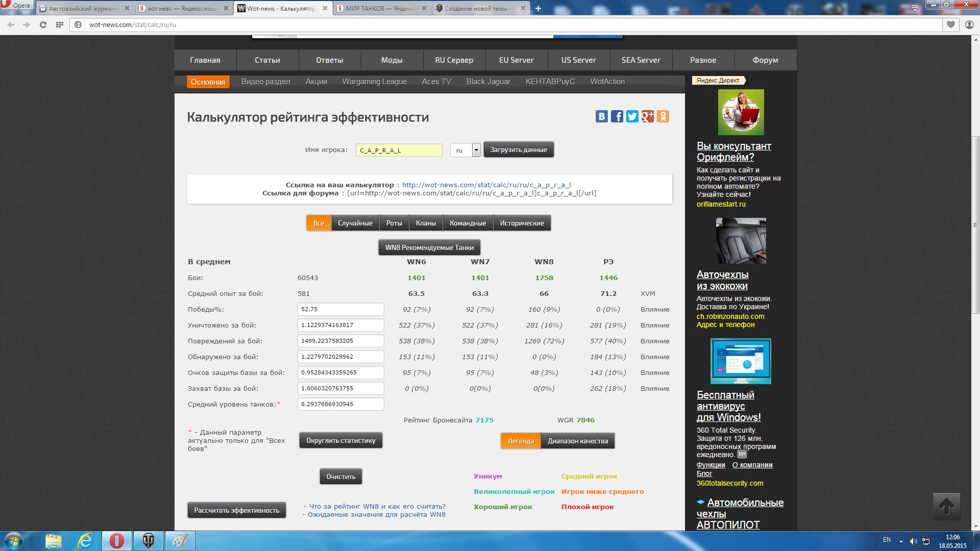The width and height of the screenshot is (980, 551).
Task: Click the Рассчитать эффективность button
Action: pos(236,511)
